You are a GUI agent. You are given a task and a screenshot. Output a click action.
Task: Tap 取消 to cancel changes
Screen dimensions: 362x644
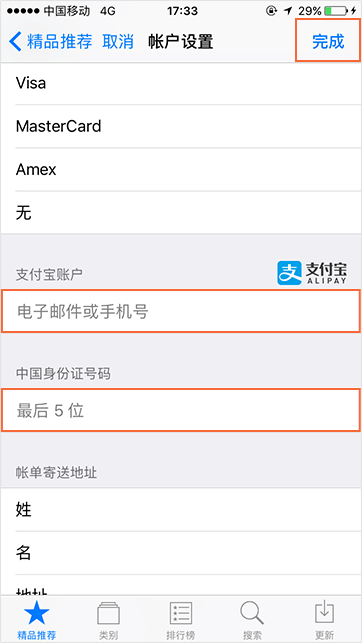pos(118,42)
